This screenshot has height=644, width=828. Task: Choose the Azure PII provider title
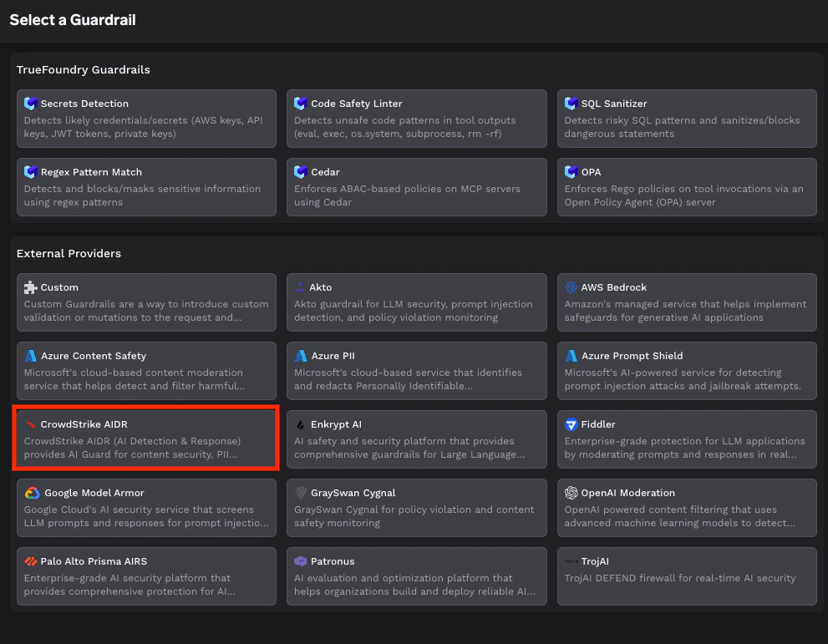tap(333, 356)
